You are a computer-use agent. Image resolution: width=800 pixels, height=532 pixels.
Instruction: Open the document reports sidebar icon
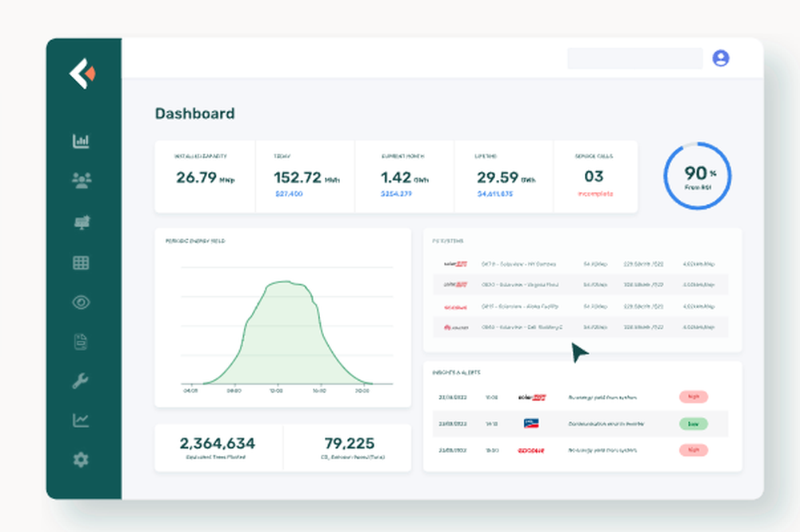click(81, 342)
